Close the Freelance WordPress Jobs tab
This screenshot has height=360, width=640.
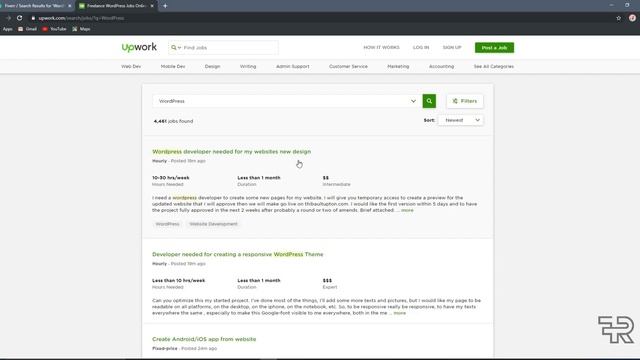[152, 6]
